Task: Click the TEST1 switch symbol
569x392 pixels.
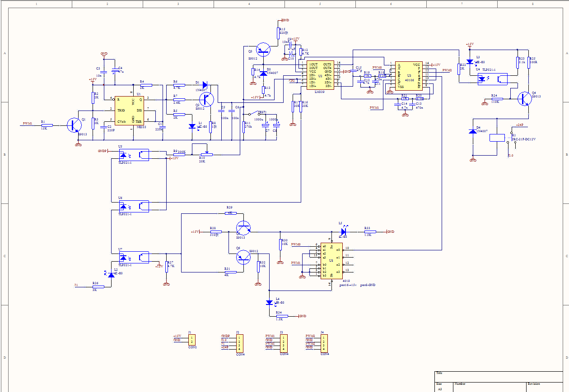Action: click(x=253, y=113)
